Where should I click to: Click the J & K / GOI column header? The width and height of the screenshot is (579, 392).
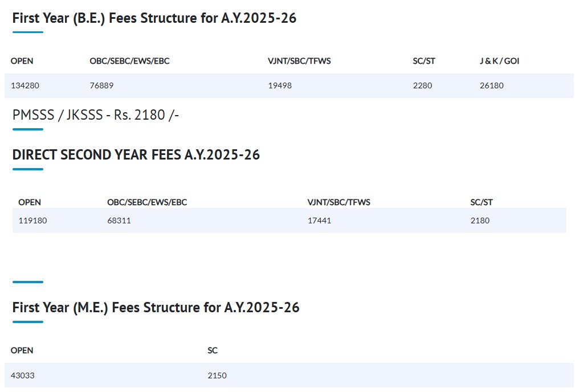499,61
